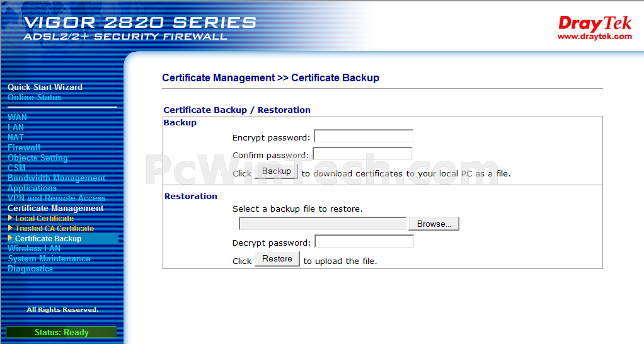This screenshot has height=344, width=644.
Task: Open Bandwidth Management menu
Action: click(56, 178)
